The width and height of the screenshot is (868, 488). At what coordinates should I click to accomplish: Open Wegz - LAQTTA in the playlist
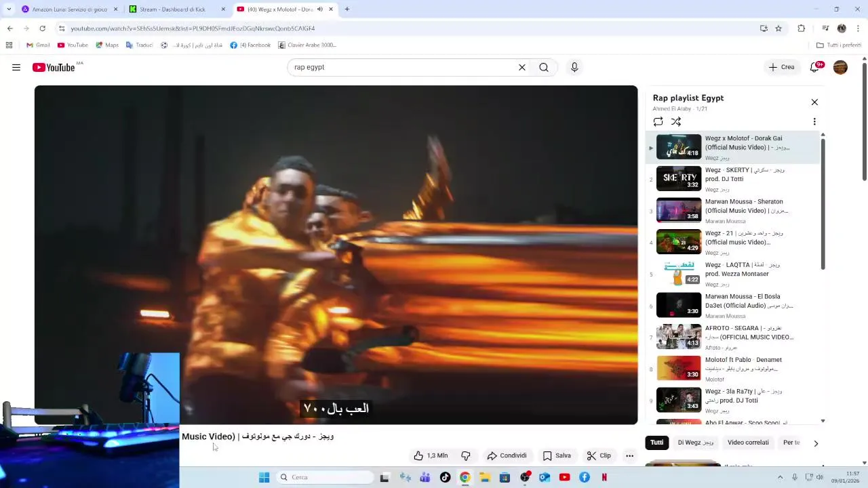(x=732, y=274)
